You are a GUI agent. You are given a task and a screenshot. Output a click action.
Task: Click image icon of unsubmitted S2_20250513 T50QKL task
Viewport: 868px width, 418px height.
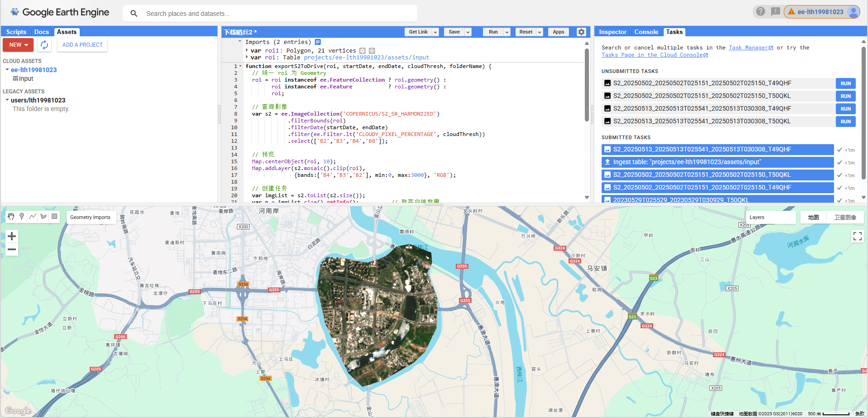[608, 122]
